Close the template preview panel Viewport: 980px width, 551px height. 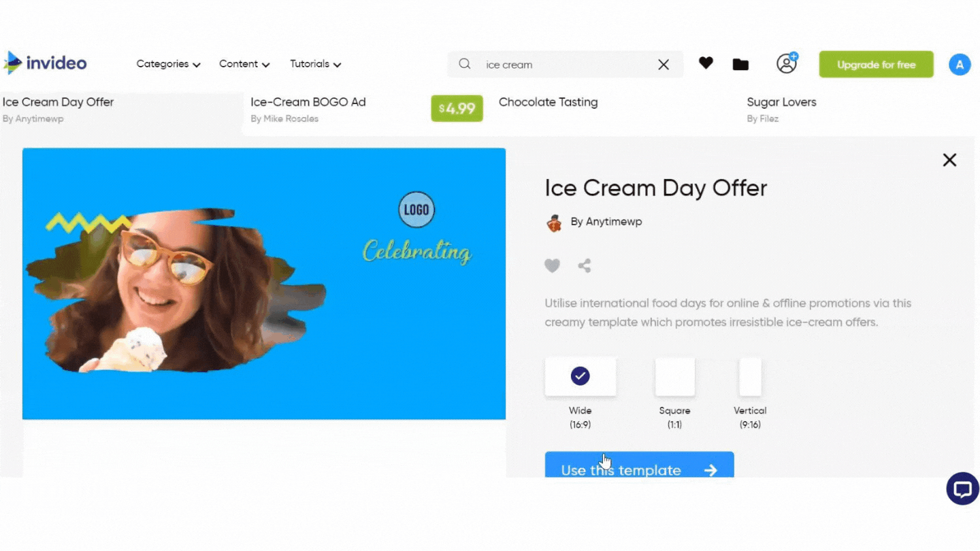tap(949, 160)
